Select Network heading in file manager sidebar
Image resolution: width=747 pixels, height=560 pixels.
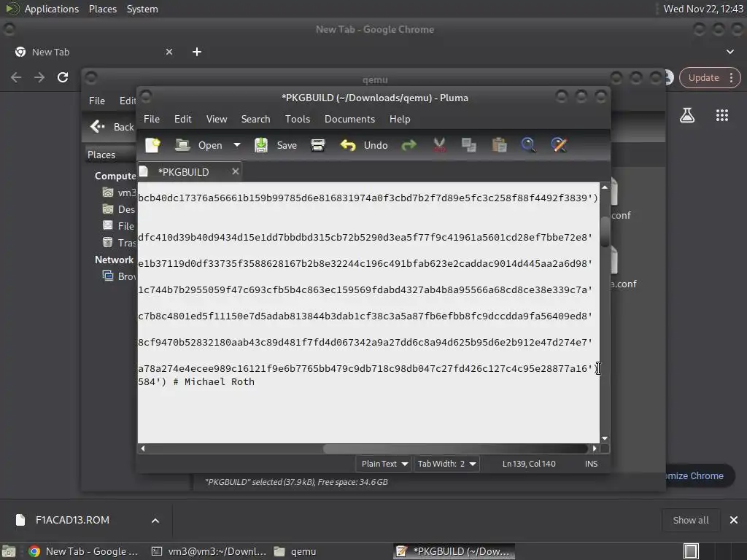(114, 260)
